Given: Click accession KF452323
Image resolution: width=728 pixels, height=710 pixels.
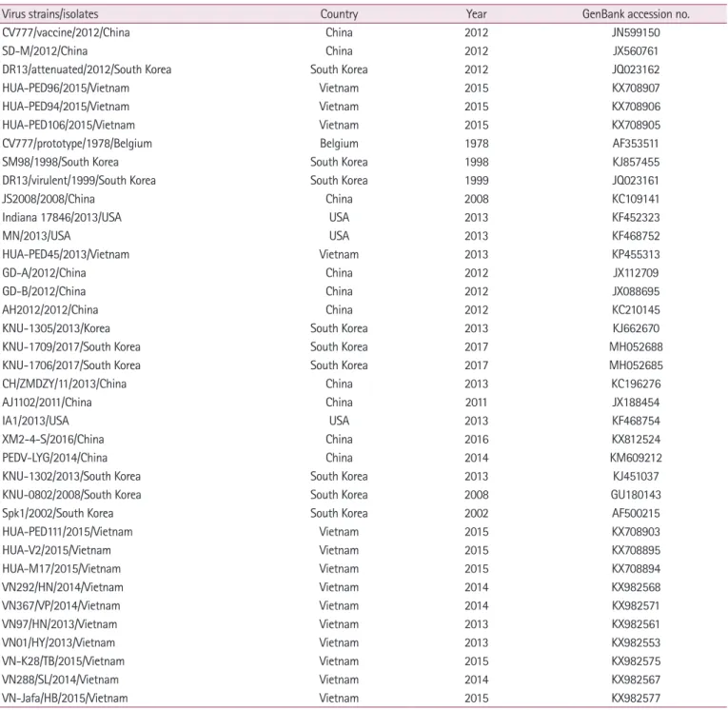Looking at the screenshot, I should pos(636,218).
